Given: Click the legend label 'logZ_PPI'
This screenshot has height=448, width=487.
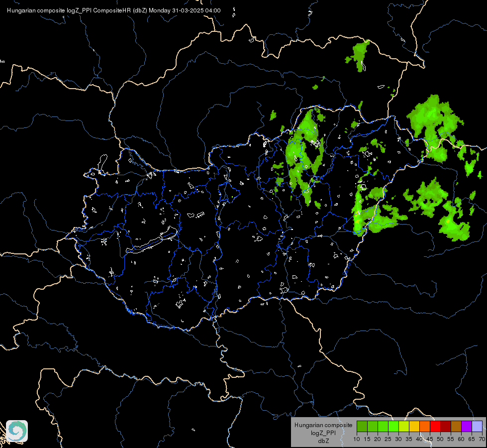Looking at the screenshot, I should (x=323, y=433).
